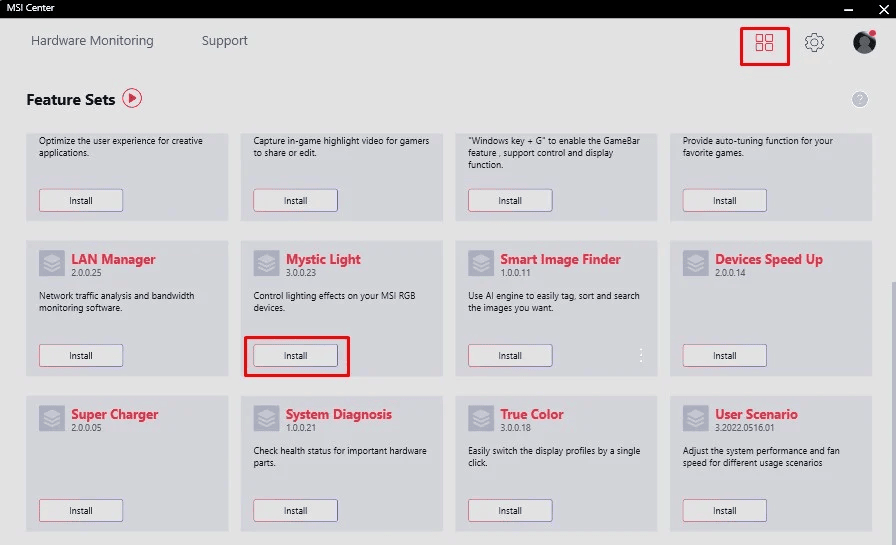Screen dimensions: 896x545
Task: Click the User Scenario stack icon
Action: click(695, 418)
